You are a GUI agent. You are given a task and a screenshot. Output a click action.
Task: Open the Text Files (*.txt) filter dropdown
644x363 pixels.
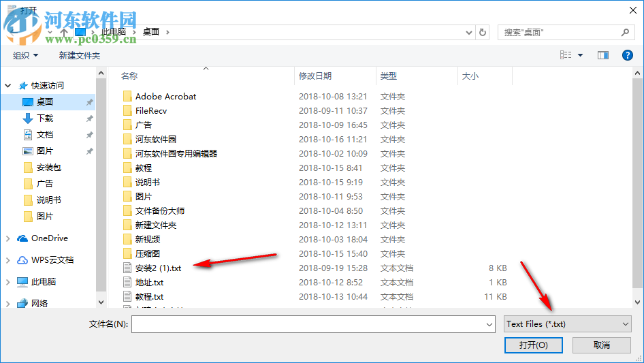tap(568, 324)
